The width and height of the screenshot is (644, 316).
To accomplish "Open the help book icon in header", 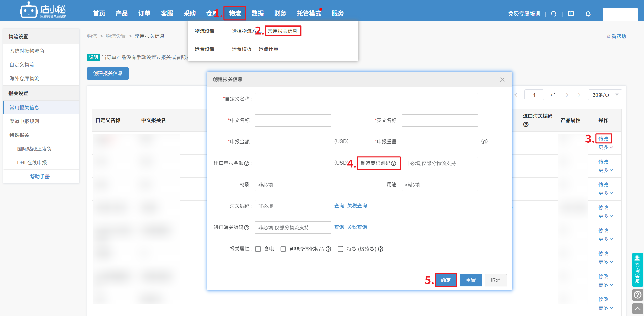I will pyautogui.click(x=571, y=14).
